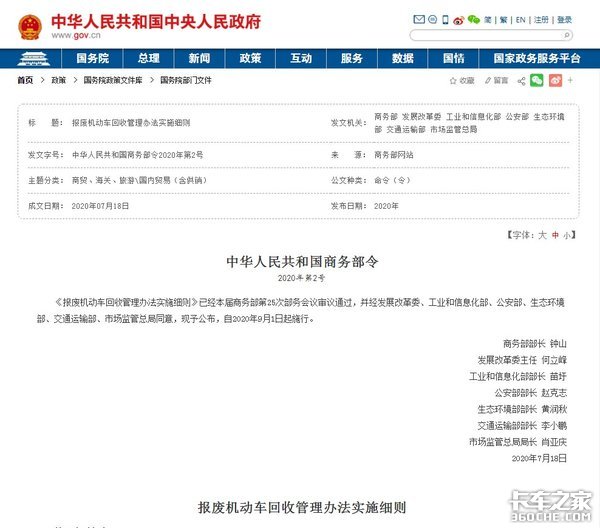Expand more share options plus sign
This screenshot has width=600, height=528.
(x=570, y=80)
